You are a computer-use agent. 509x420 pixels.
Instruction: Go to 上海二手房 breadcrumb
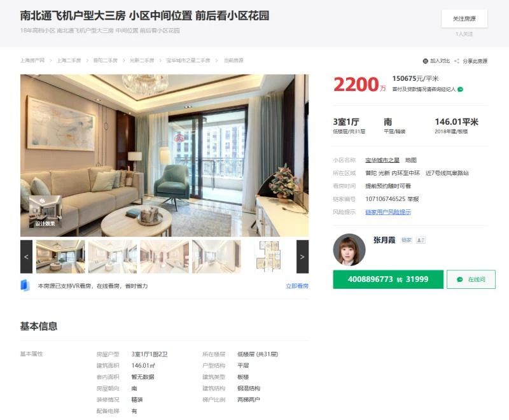(69, 60)
